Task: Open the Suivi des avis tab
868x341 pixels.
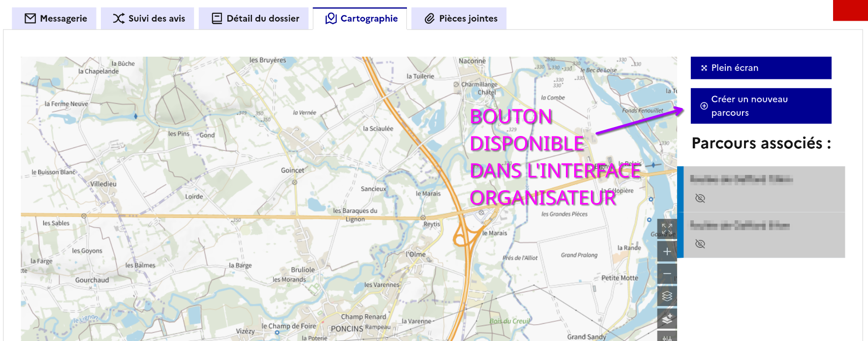Action: pyautogui.click(x=148, y=19)
